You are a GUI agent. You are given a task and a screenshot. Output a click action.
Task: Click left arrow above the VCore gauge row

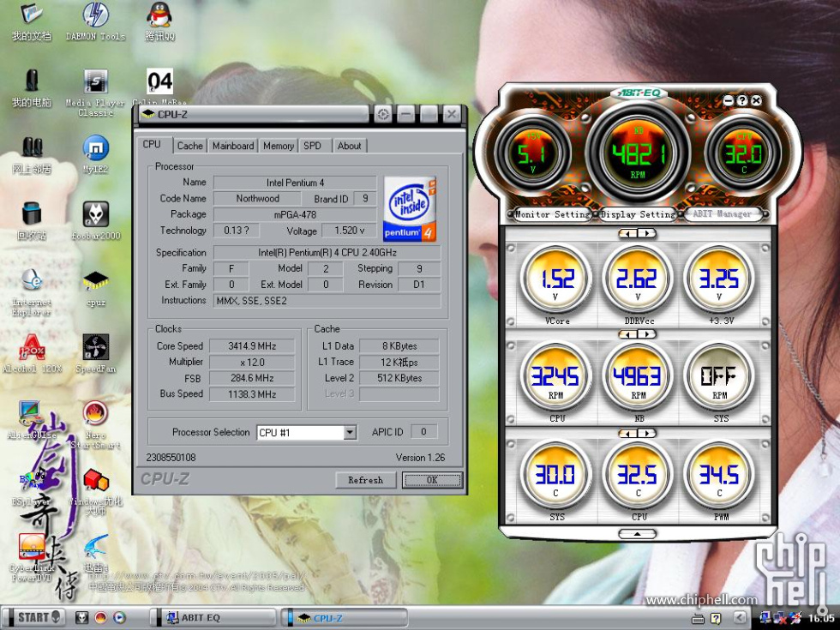coord(627,233)
